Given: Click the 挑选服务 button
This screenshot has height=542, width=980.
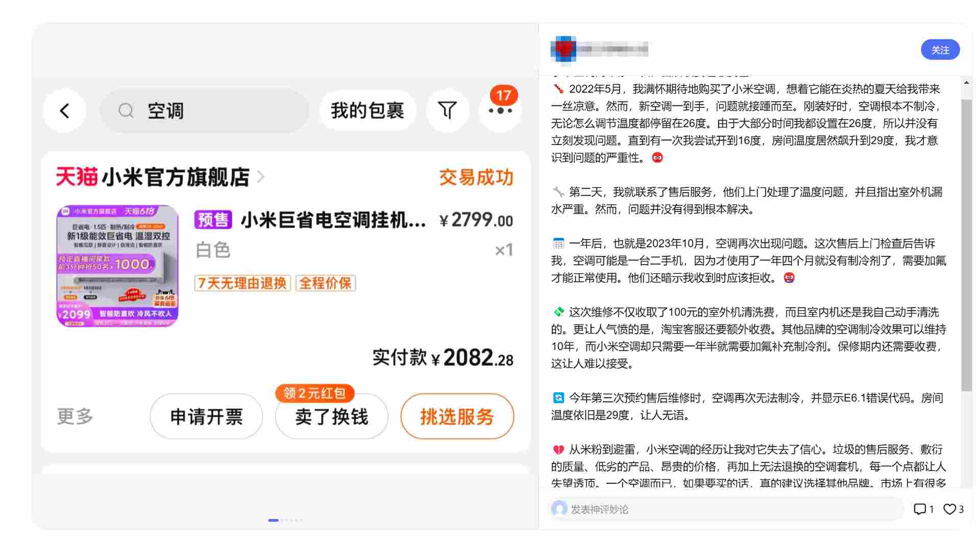Looking at the screenshot, I should click(457, 416).
